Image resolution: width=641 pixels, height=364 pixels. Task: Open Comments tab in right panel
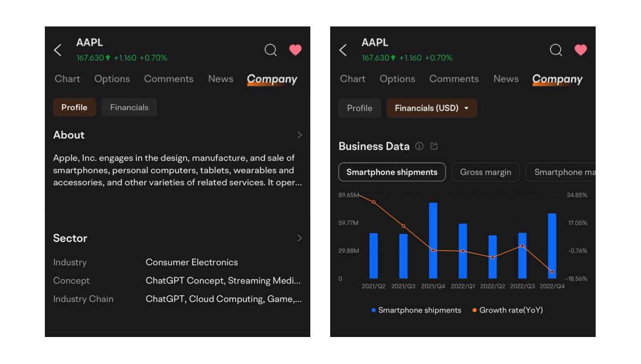[454, 79]
